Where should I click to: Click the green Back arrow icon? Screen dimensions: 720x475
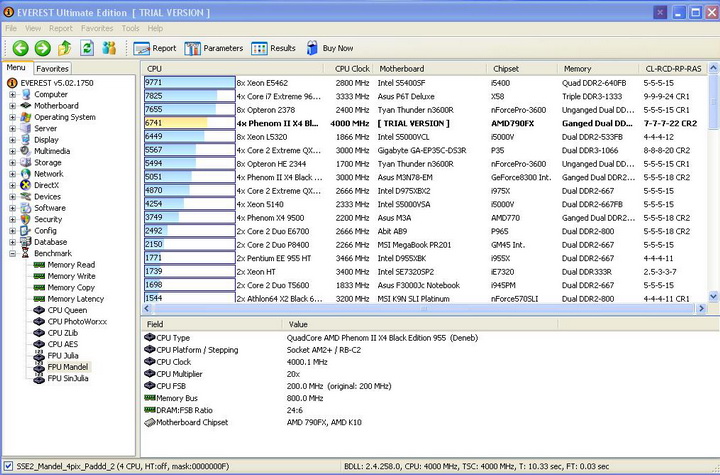click(21, 48)
